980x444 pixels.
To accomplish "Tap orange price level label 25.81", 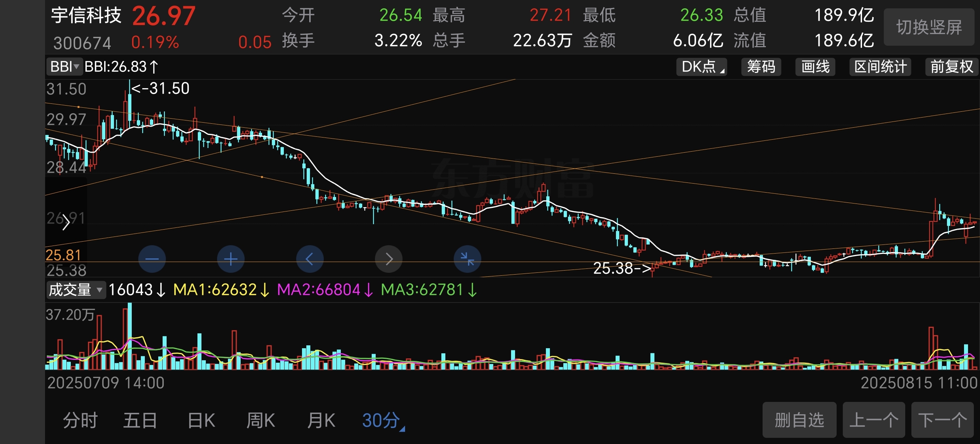I will [63, 255].
